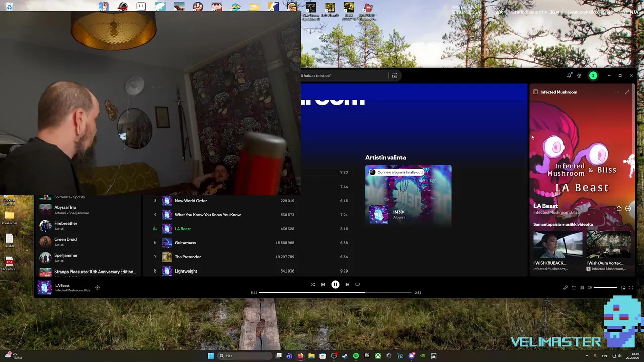The image size is (644, 362).
Task: Open the IM30 album artist pick card
Action: 409,196
